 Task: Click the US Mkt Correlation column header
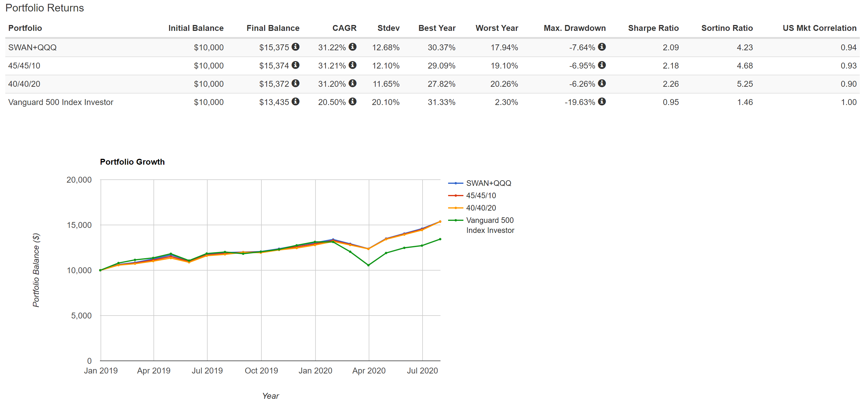click(819, 28)
